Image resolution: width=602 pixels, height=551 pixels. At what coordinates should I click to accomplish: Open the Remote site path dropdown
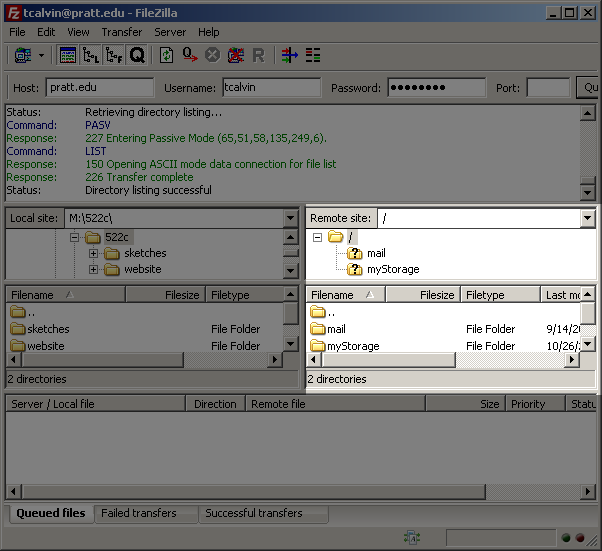587,218
